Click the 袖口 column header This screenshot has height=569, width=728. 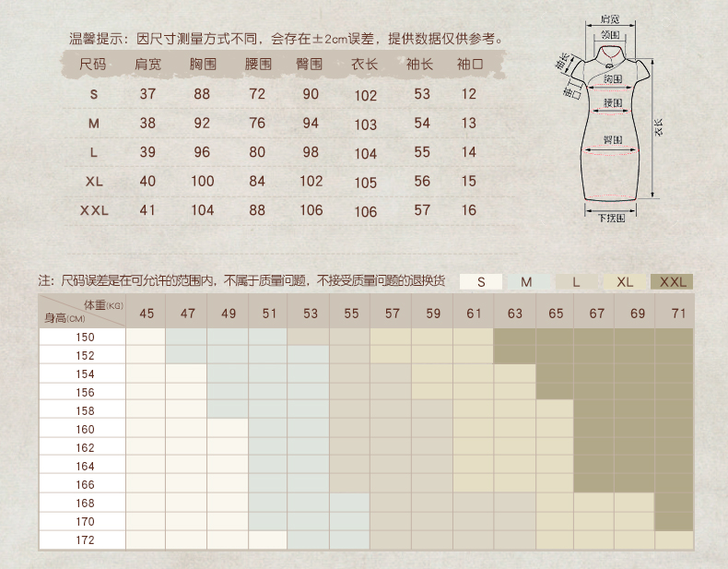[x=469, y=65]
